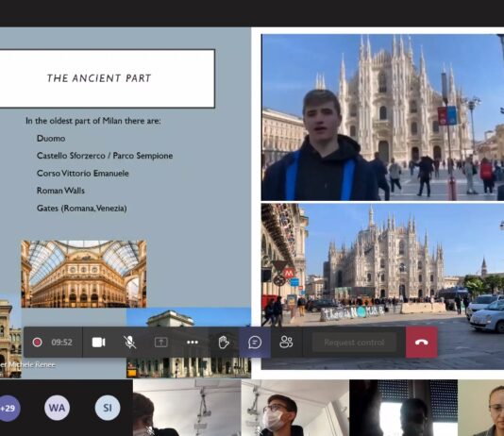Click 'Corso Vittorio Emanuele' bullet text
This screenshot has height=436, width=504.
click(x=83, y=174)
